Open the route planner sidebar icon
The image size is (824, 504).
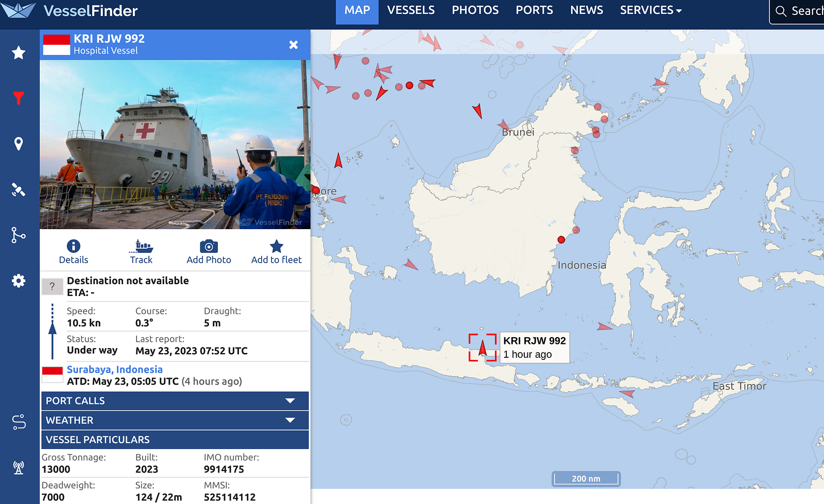tap(19, 422)
